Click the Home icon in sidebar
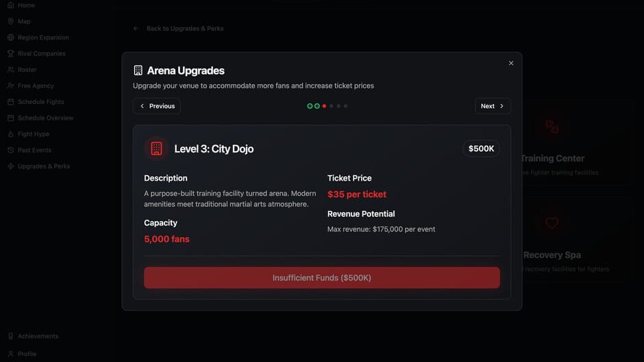 coord(10,5)
